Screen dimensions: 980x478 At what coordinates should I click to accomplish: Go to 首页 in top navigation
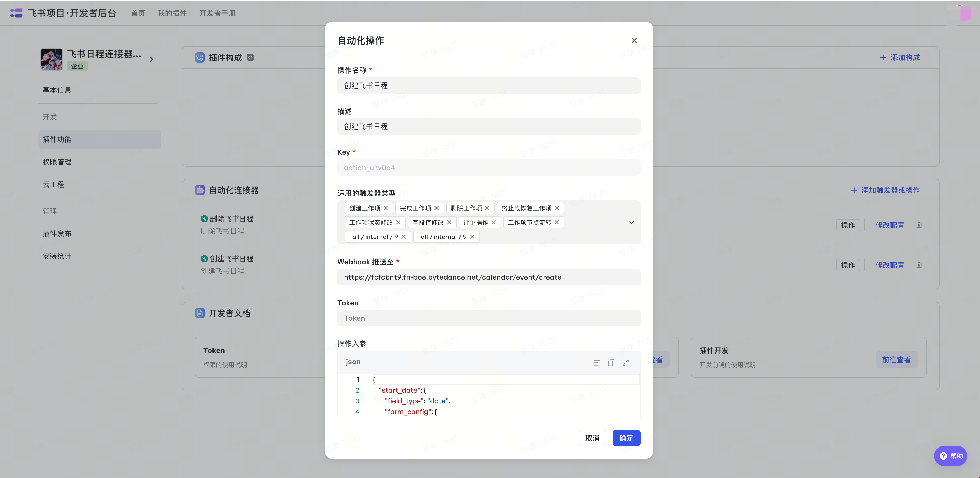138,13
